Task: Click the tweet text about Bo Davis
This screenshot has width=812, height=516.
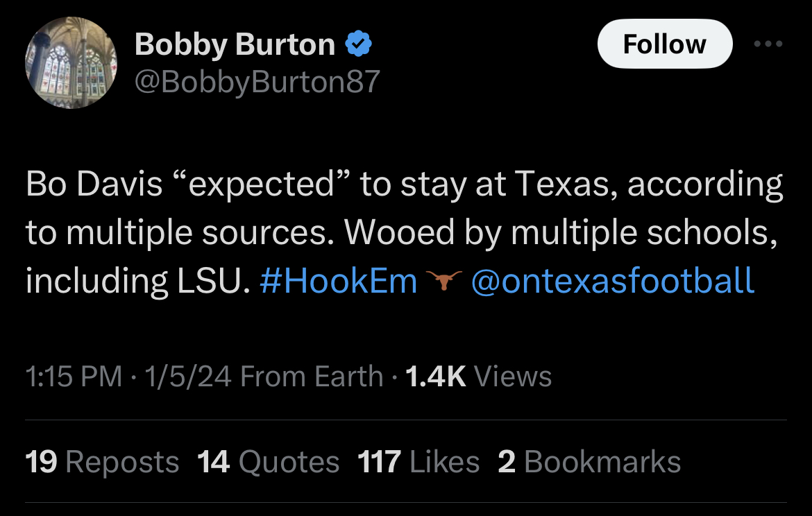Action: pos(404,232)
